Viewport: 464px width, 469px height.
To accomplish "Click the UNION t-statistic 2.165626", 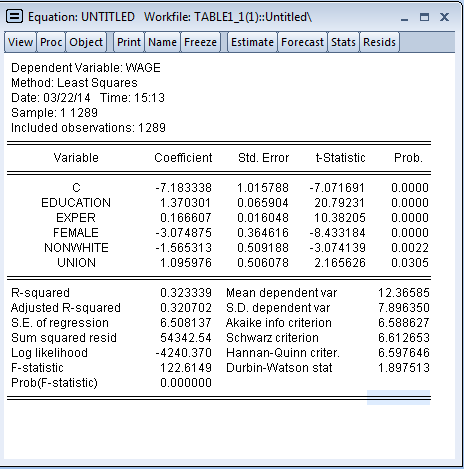I will pos(340,263).
